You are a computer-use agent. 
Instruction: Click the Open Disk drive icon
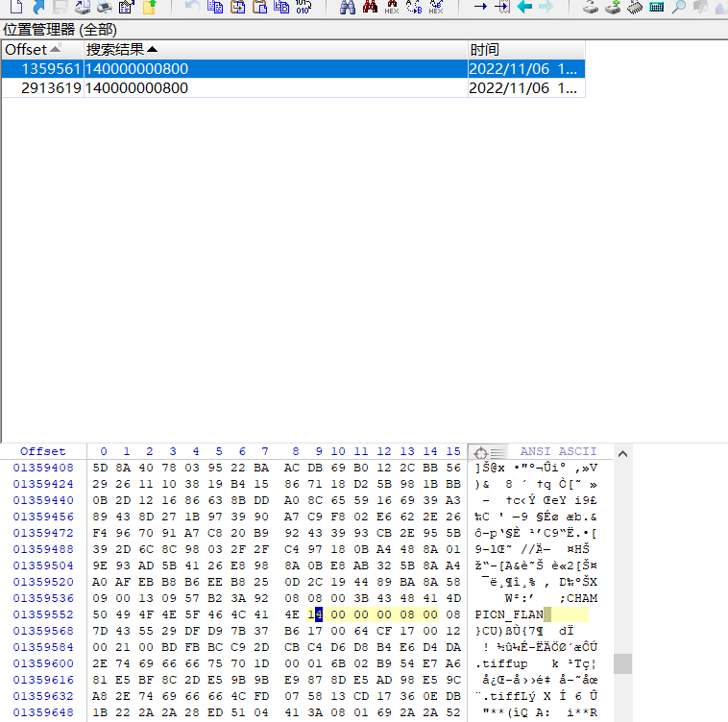(591, 7)
